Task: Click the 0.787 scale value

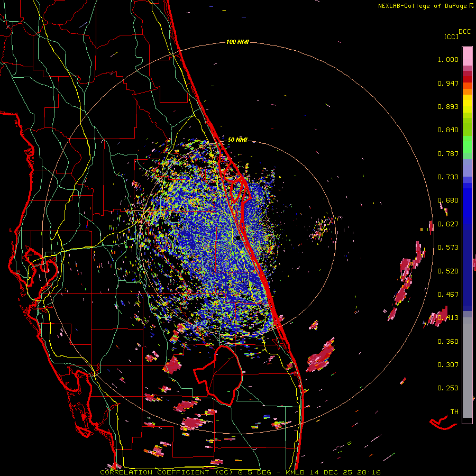Action: click(448, 153)
